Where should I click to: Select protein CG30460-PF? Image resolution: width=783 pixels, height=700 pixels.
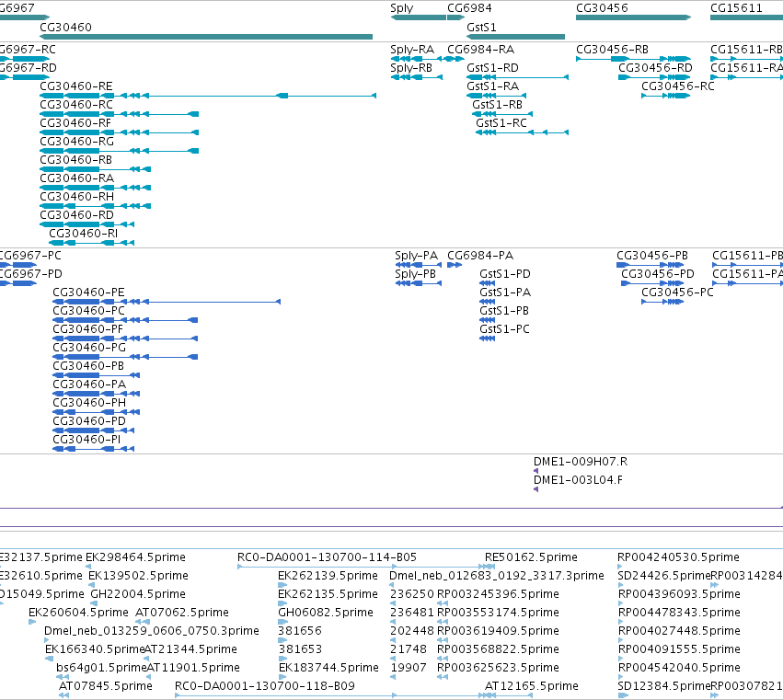(125, 339)
